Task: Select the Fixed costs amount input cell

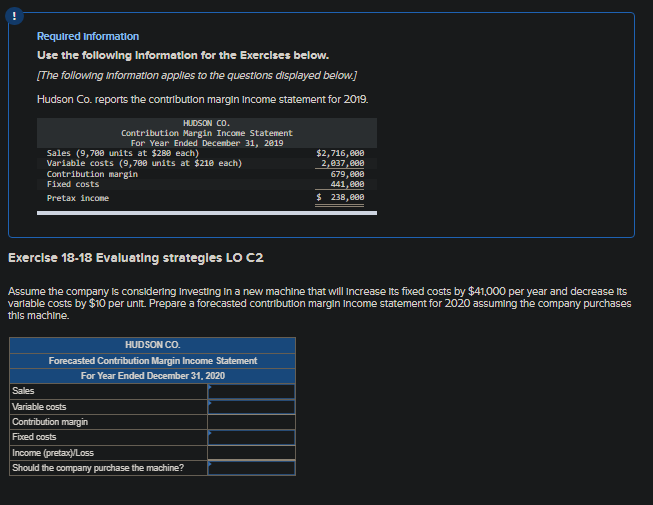Action: [x=252, y=438]
